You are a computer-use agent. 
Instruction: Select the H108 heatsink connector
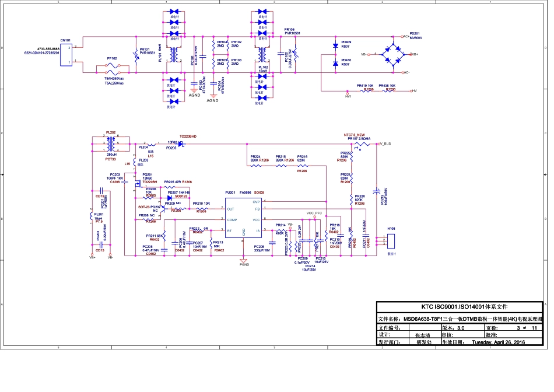tap(391, 240)
